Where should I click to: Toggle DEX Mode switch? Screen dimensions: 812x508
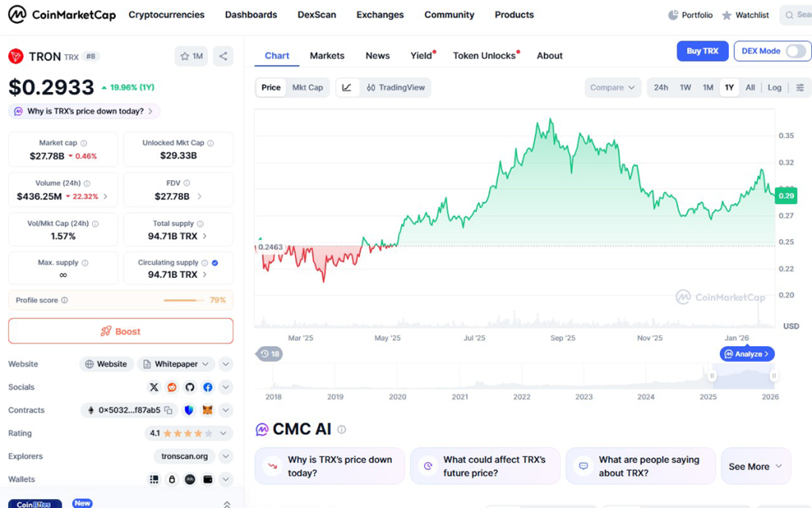pos(796,51)
